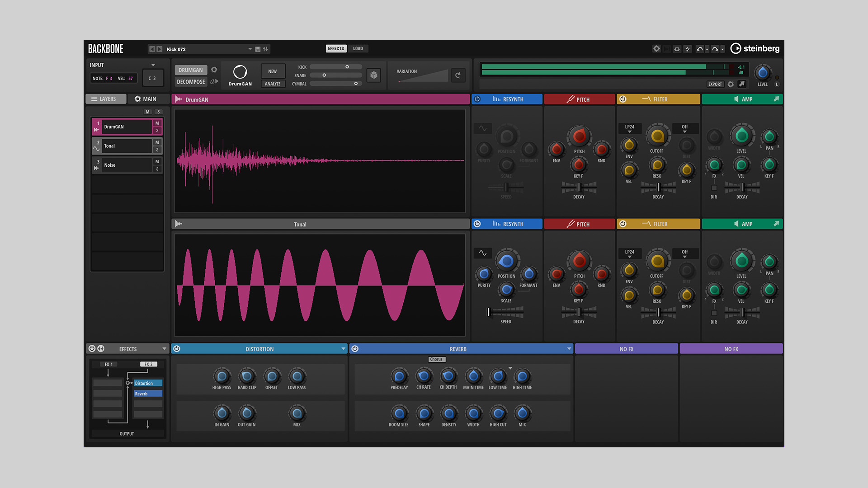
Task: Toggle the Distortion effect power button
Action: click(x=177, y=348)
